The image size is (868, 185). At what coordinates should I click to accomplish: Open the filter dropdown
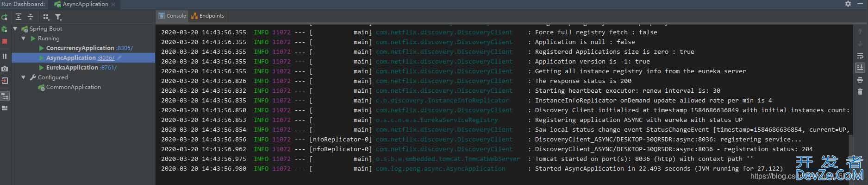[58, 17]
